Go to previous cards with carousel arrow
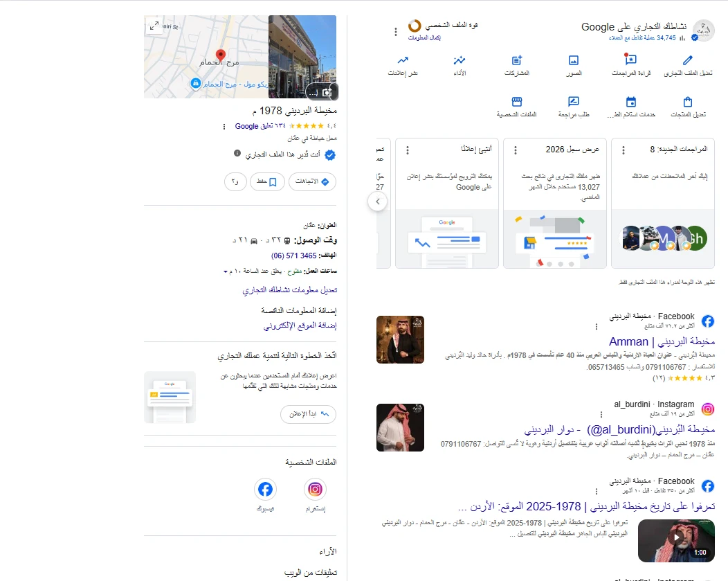Image resolution: width=728 pixels, height=581 pixels. click(377, 202)
